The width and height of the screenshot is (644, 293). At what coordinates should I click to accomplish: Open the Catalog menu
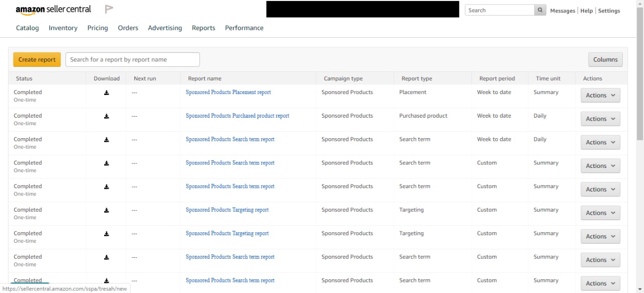click(x=27, y=28)
